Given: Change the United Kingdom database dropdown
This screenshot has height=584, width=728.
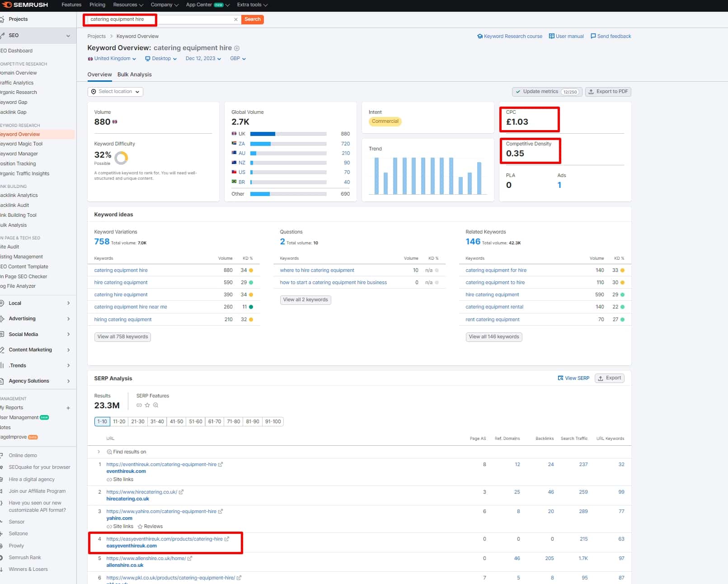Looking at the screenshot, I should (112, 59).
